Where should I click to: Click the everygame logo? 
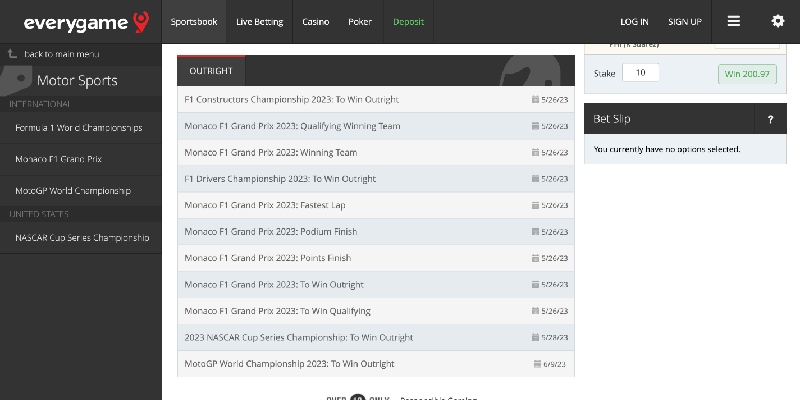pyautogui.click(x=86, y=22)
